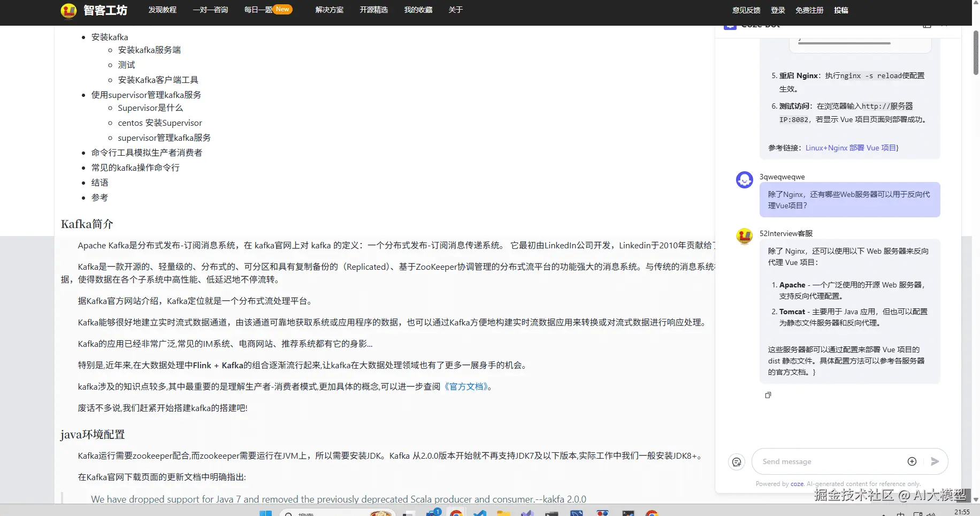Jump to supervisor管理kafka服务 sub-section

click(164, 138)
